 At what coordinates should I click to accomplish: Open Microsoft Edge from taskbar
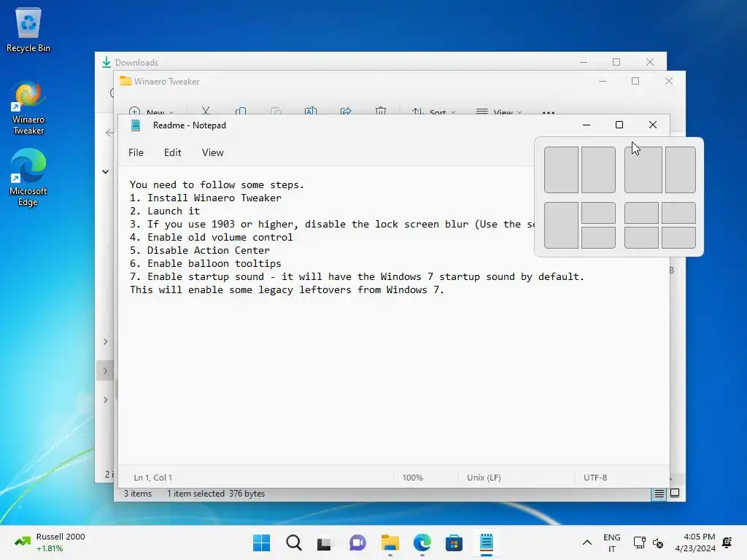422,542
